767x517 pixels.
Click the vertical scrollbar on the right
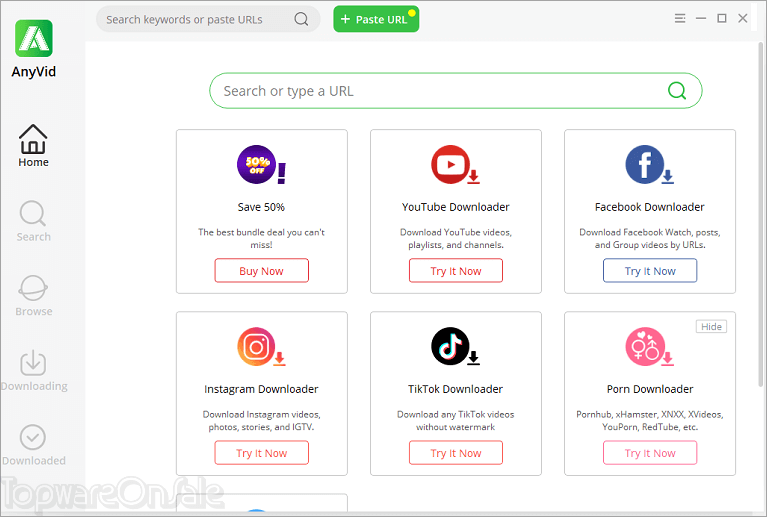(x=761, y=215)
